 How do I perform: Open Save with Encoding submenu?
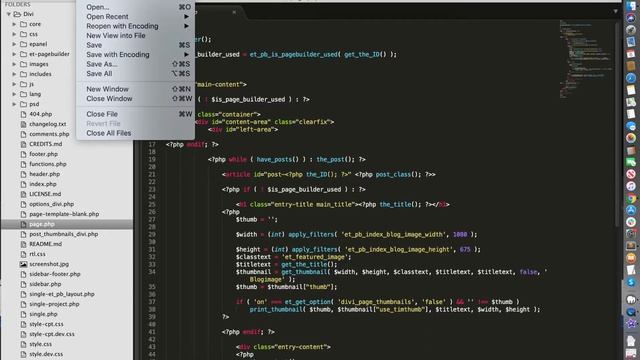[x=135, y=55]
